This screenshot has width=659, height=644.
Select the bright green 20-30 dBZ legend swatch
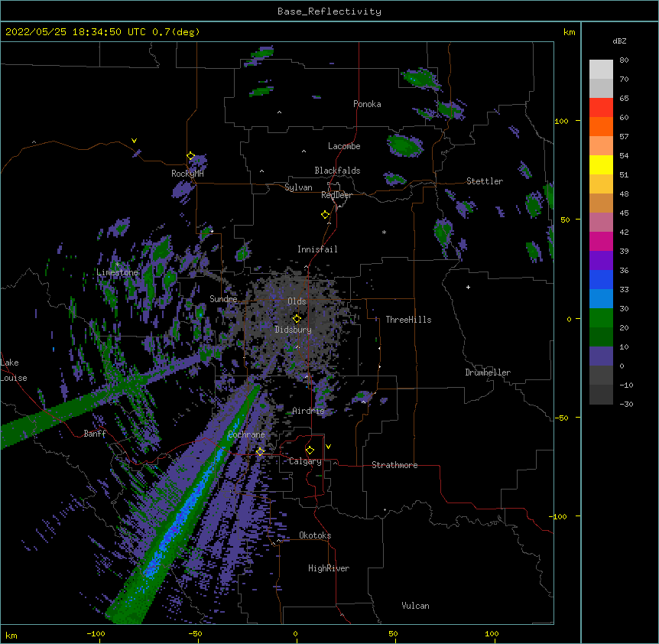[x=601, y=318]
